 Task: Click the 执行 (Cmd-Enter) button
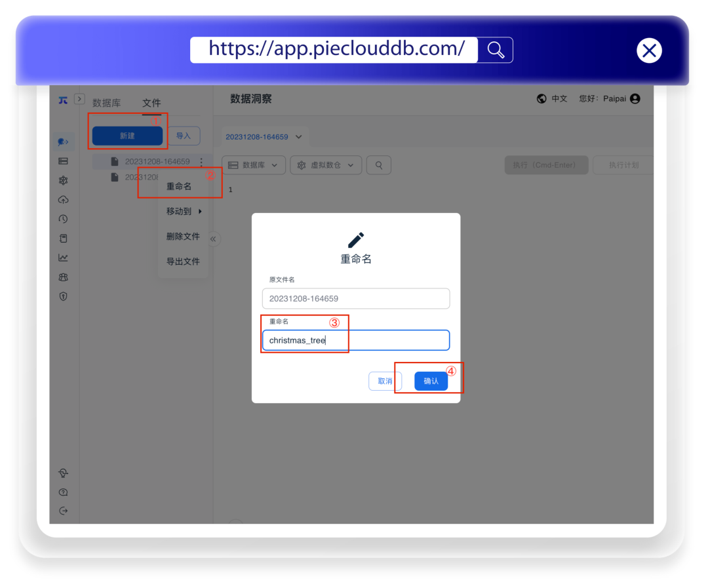(x=546, y=165)
